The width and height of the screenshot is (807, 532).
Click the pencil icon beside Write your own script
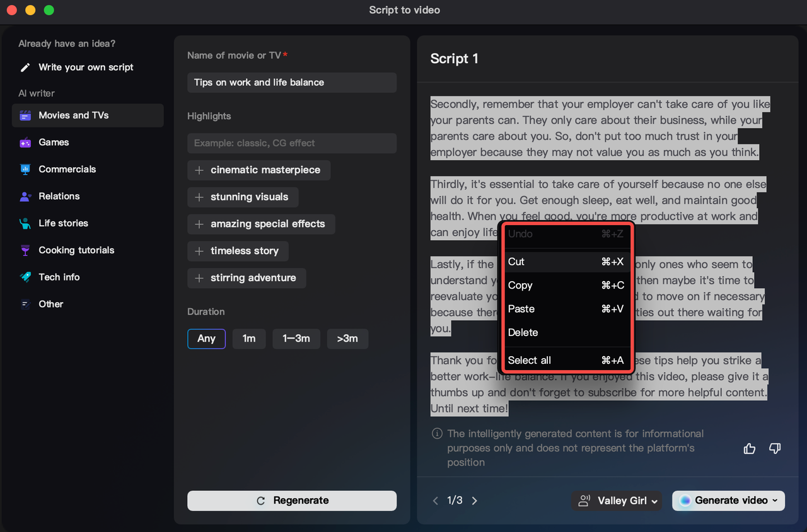point(25,67)
